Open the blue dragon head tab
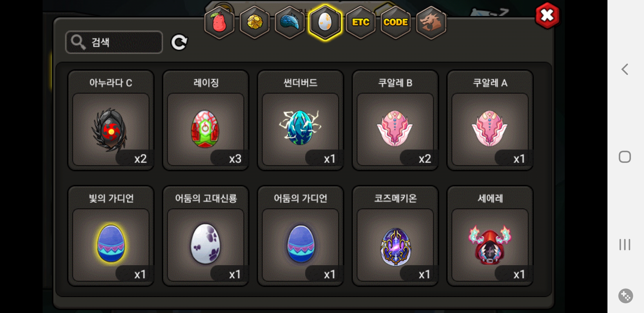Viewport: 644px width, 313px height. 290,22
